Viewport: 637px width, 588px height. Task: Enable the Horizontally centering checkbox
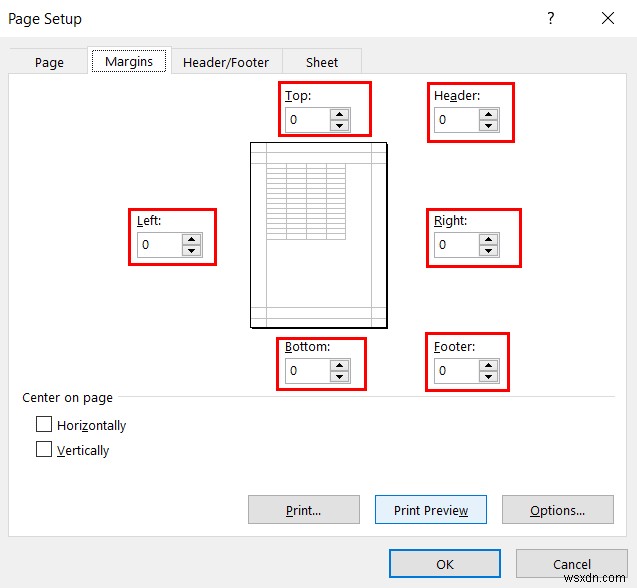tap(44, 424)
